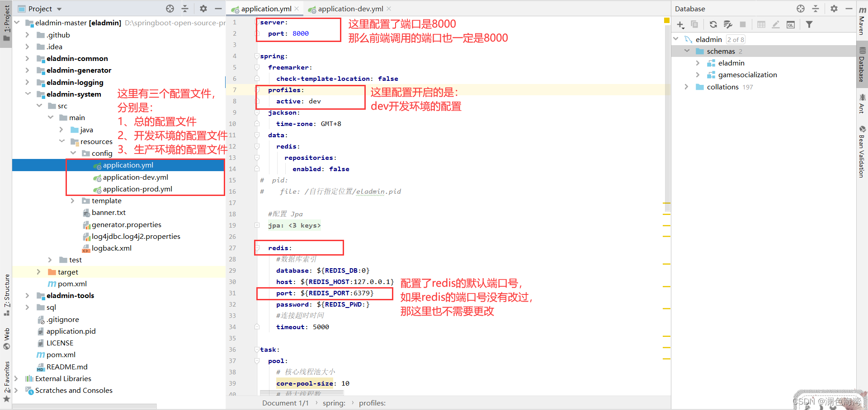Screen dimensions: 868x410
Task: Expand the .github folder
Action: (27, 35)
